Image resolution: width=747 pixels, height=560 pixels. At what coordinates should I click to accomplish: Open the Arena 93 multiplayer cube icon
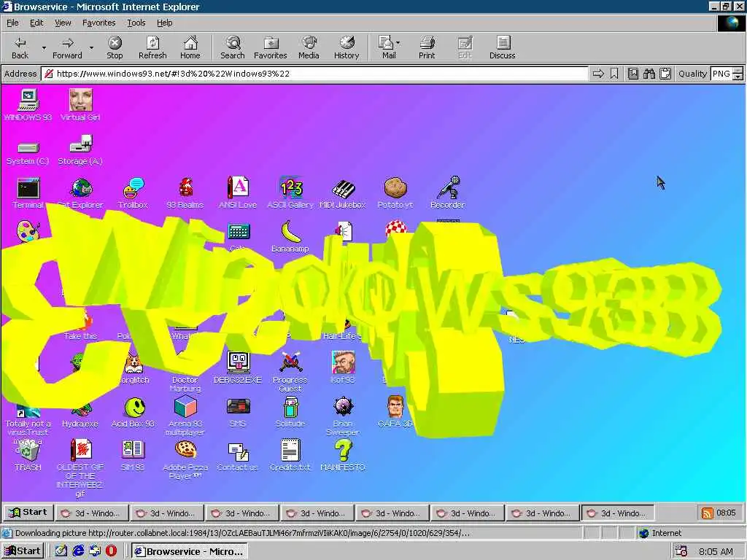[185, 416]
